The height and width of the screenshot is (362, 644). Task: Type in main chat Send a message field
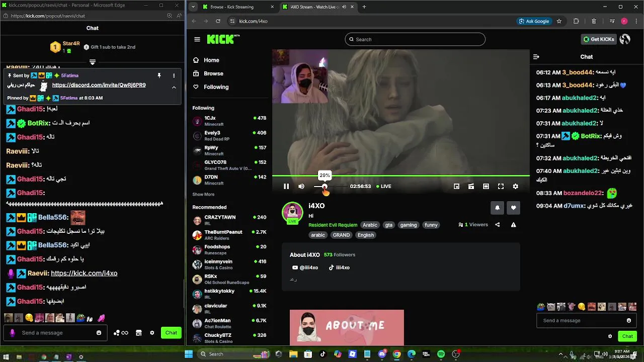tap(582, 321)
